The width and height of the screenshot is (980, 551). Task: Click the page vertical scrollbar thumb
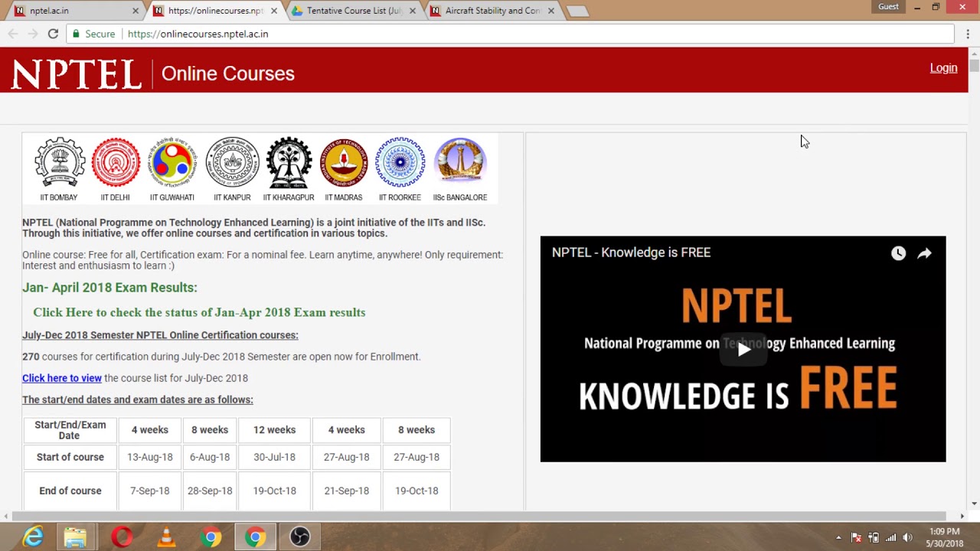tap(974, 65)
